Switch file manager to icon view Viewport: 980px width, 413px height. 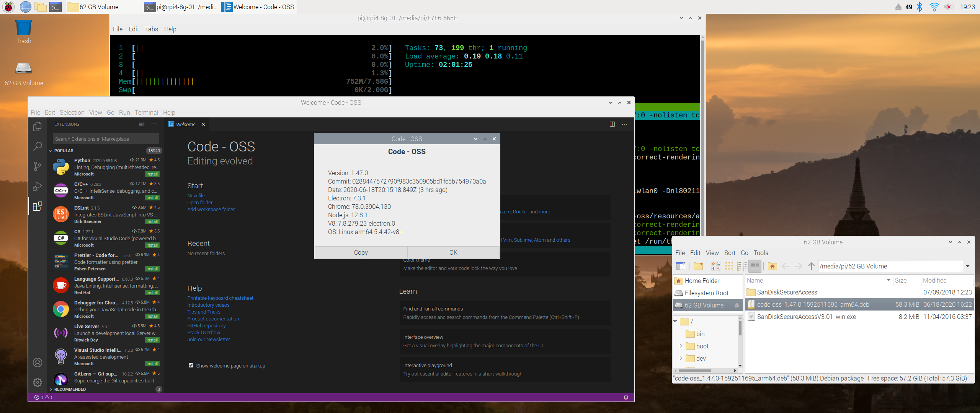tap(729, 266)
